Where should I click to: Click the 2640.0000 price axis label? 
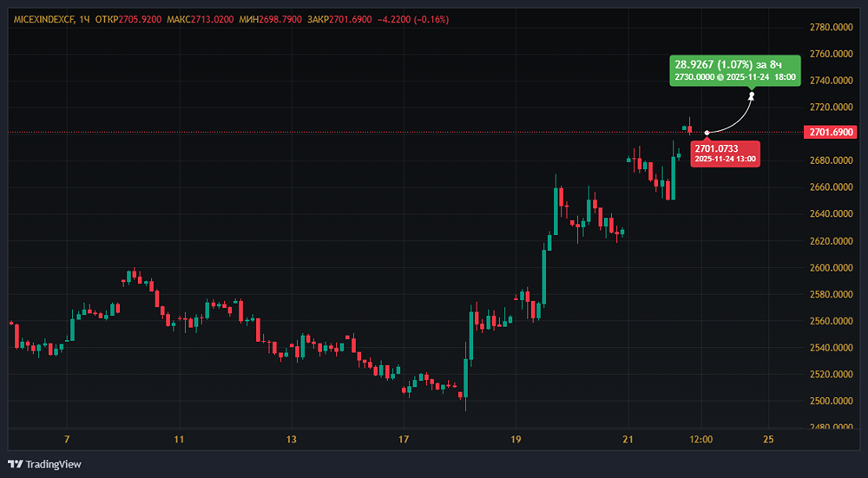831,213
